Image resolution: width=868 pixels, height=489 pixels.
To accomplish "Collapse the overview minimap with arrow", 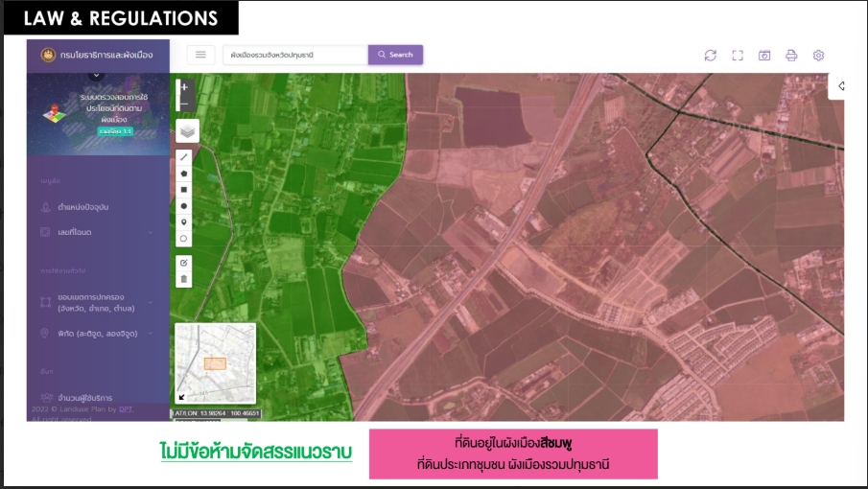I will tap(181, 397).
